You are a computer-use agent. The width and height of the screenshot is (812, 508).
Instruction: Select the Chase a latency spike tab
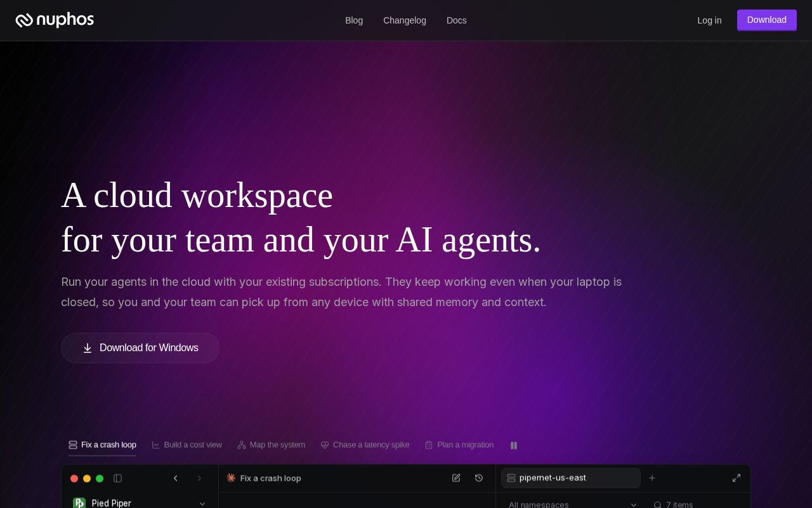pos(365,445)
